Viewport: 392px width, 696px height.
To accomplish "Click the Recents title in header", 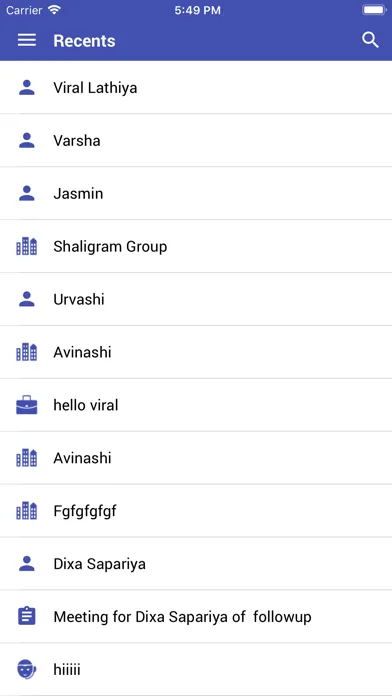I will coord(84,41).
